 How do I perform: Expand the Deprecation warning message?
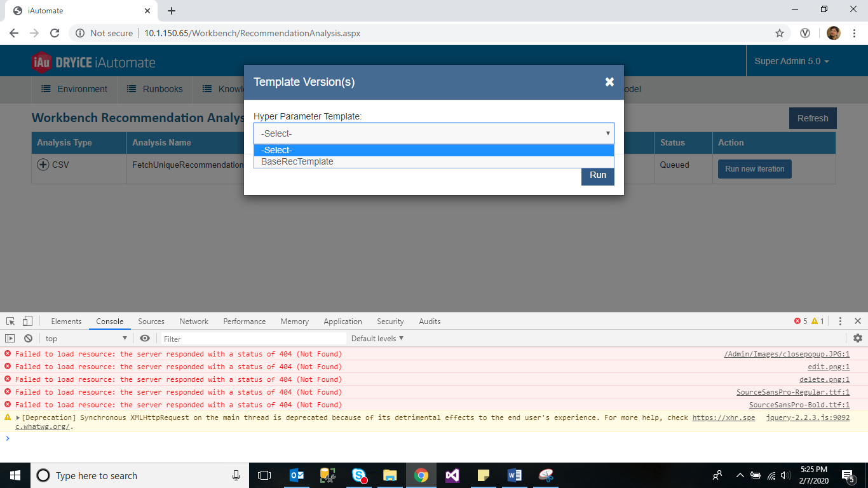click(x=18, y=417)
